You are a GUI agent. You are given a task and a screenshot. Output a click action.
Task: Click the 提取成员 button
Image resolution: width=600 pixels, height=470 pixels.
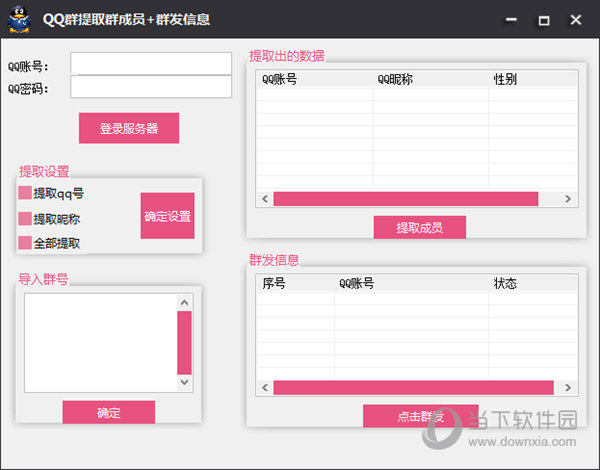click(420, 227)
